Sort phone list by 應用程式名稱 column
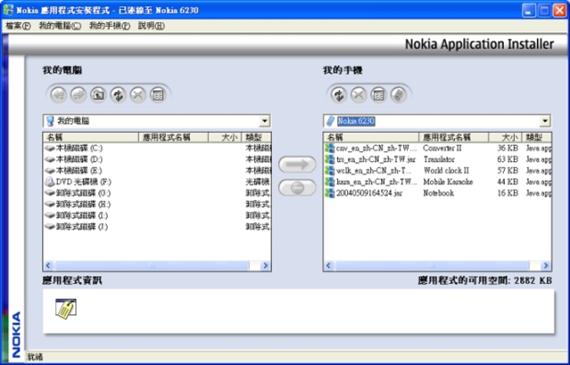Viewport: 570px width, 365px height. click(454, 137)
